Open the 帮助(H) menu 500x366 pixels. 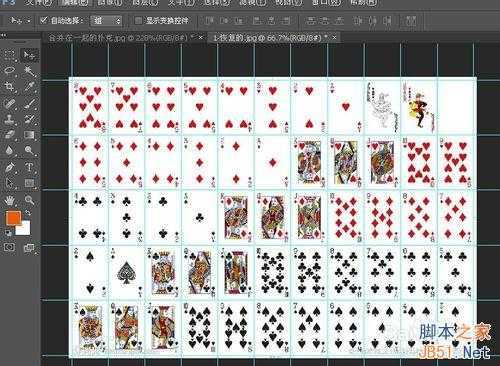[363, 3]
